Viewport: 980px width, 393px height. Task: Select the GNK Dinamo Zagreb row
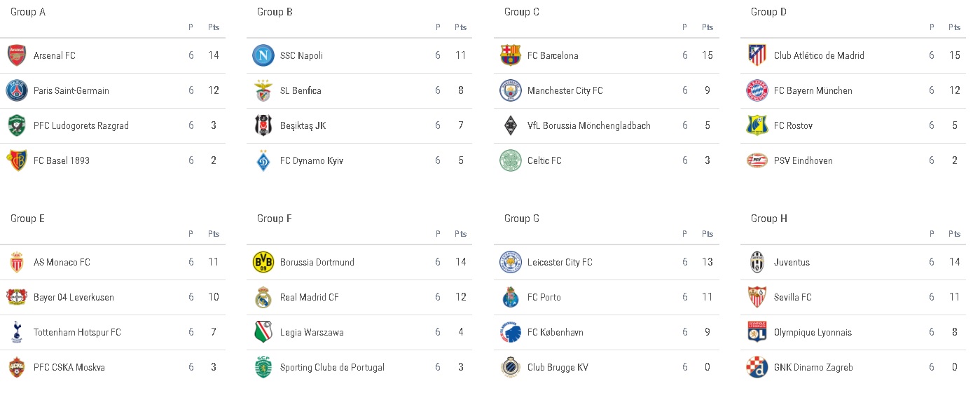[853, 367]
